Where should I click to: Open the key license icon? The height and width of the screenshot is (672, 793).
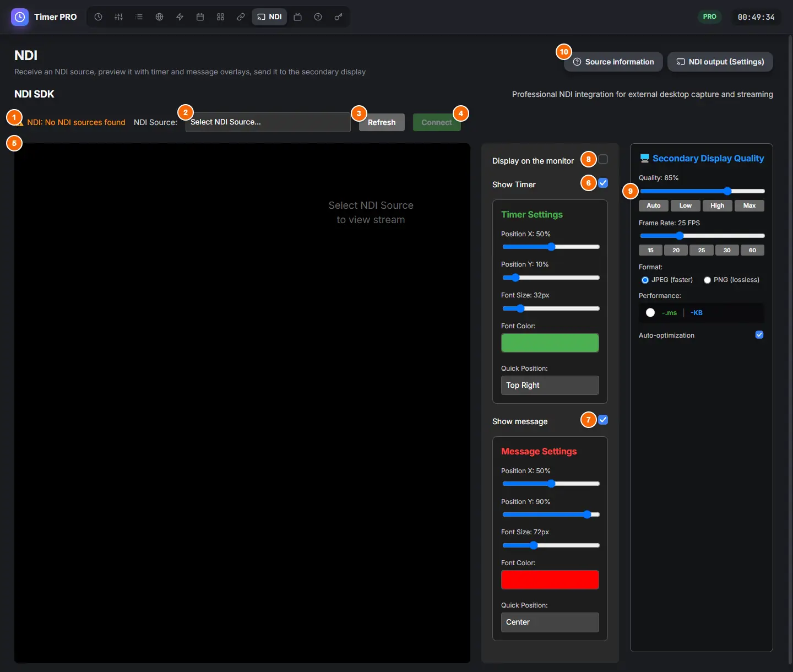tap(338, 17)
